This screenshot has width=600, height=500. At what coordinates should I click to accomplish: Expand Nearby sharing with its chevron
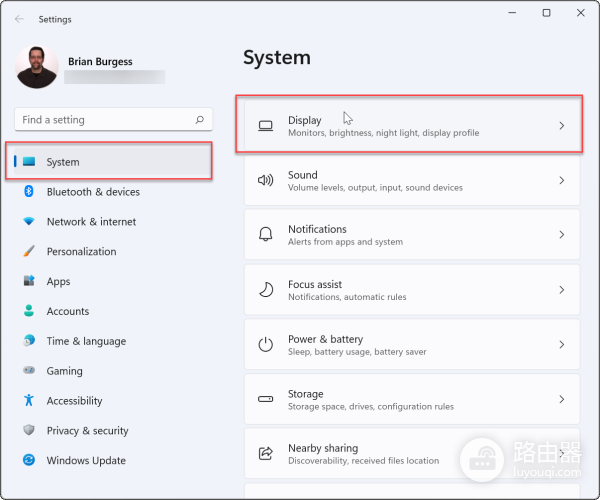(x=561, y=454)
